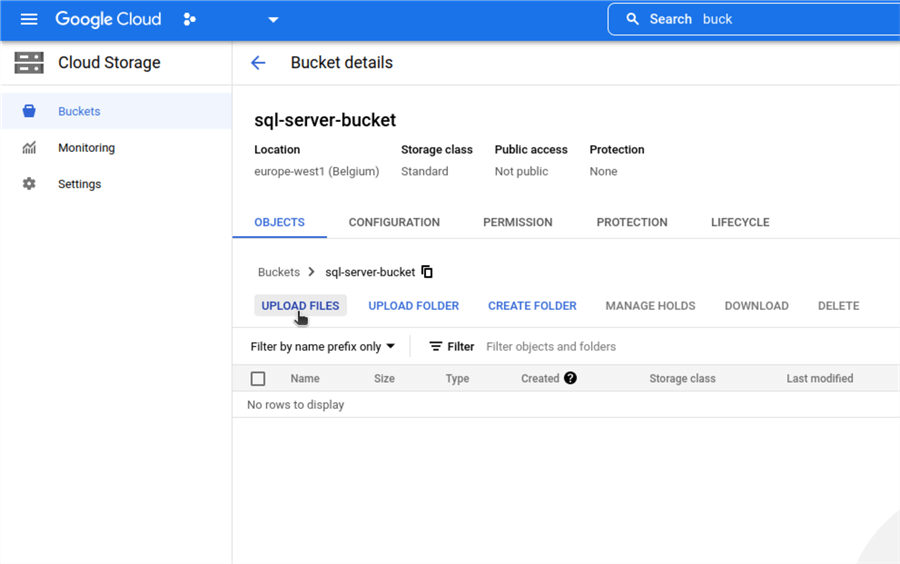Toggle the select-all objects checkbox
The width and height of the screenshot is (900, 564).
click(258, 379)
